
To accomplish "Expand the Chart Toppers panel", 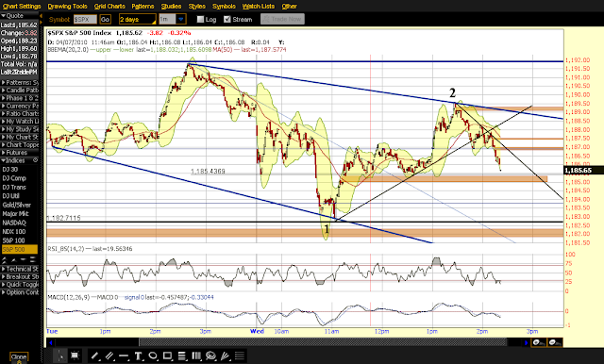I will point(19,144).
